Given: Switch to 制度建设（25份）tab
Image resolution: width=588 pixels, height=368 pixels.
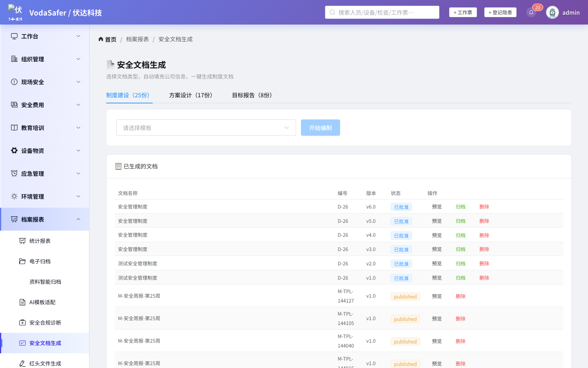Looking at the screenshot, I should pyautogui.click(x=129, y=95).
